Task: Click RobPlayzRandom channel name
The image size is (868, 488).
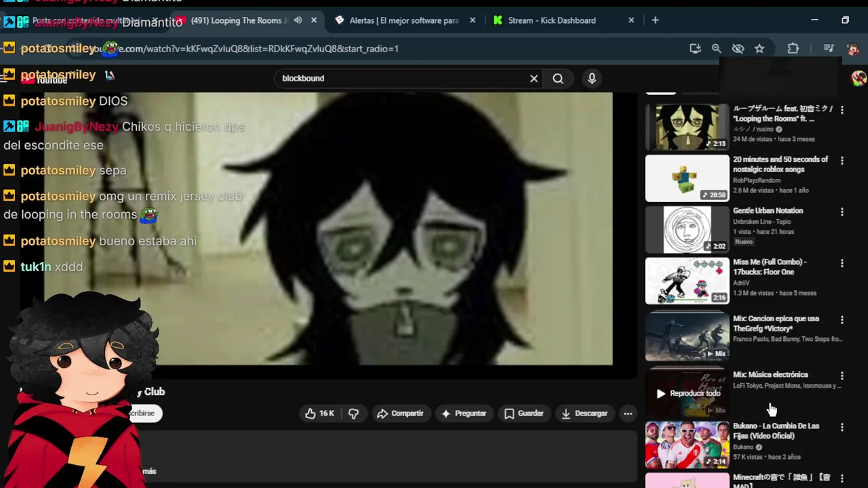Action: tap(756, 180)
